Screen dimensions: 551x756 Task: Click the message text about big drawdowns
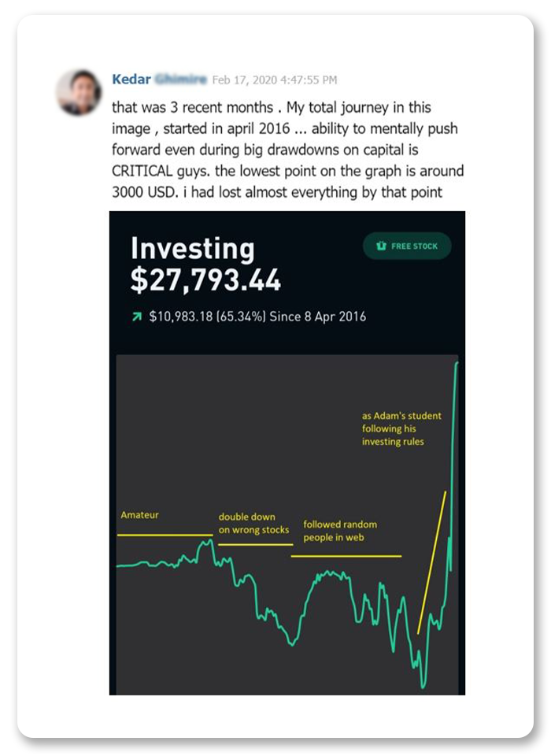(x=288, y=150)
